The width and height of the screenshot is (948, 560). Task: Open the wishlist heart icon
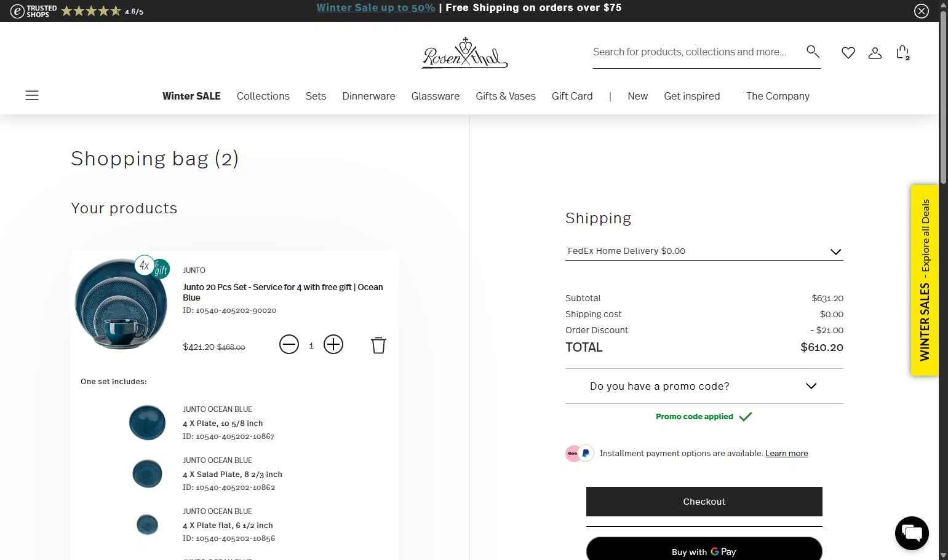coord(848,53)
